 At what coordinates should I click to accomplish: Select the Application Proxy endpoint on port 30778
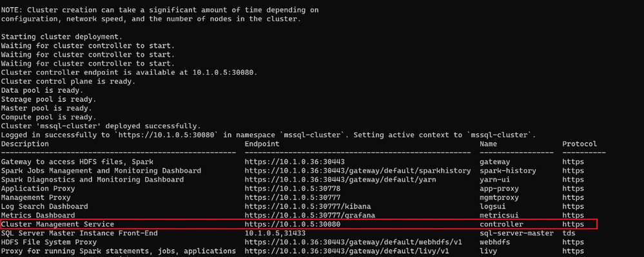pos(293,189)
